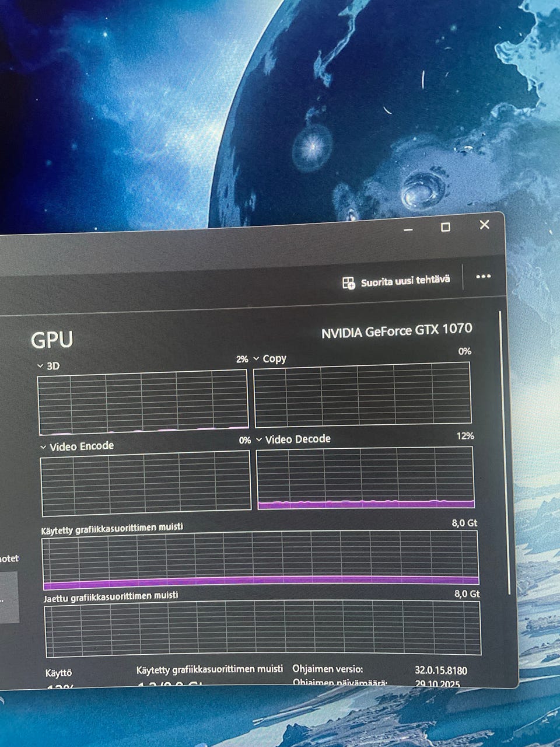Click the 3D 2% usage value
The image size is (560, 747).
pos(242,359)
